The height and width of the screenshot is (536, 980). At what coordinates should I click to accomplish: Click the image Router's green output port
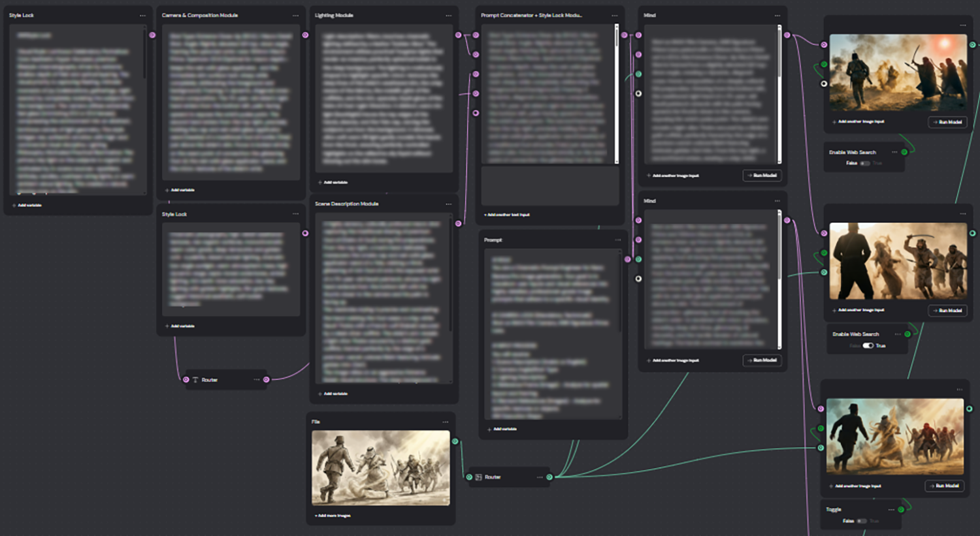point(549,477)
